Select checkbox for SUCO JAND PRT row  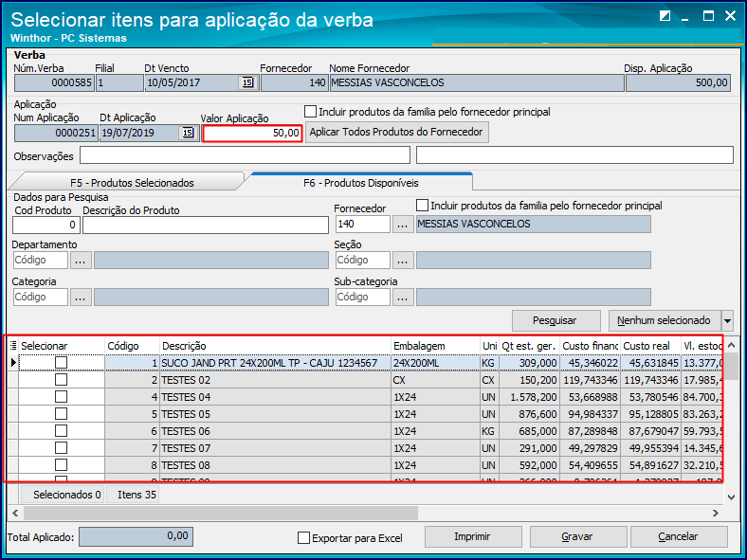[61, 363]
